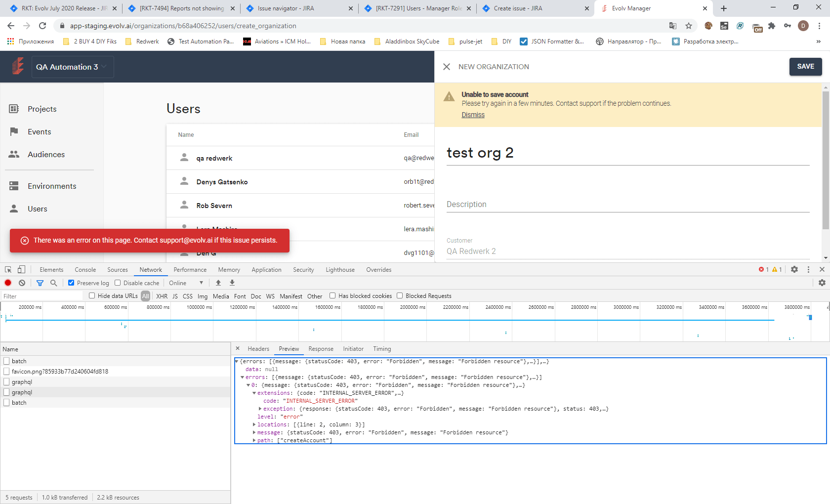The image size is (830, 504).
Task: Enable the Disable cache checkbox
Action: tap(118, 283)
